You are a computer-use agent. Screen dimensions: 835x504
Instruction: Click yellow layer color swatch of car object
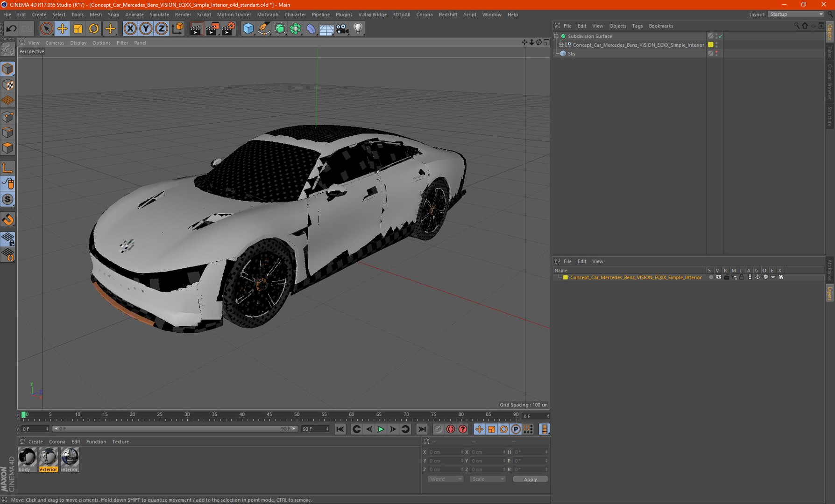pyautogui.click(x=711, y=45)
